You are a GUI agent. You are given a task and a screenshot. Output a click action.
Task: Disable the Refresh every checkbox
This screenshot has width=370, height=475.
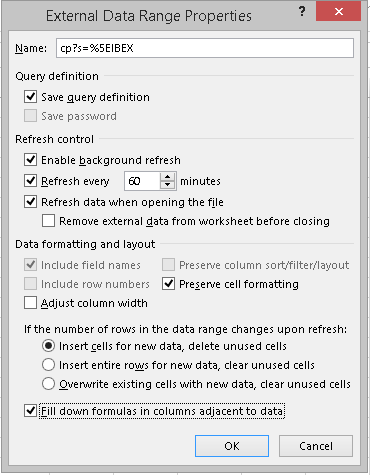coord(30,181)
